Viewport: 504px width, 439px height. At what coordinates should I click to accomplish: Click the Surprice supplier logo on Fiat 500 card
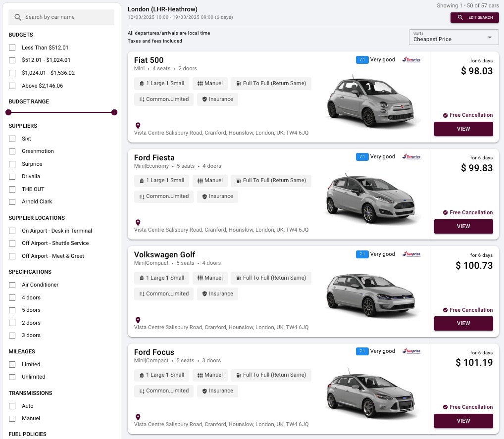[411, 60]
